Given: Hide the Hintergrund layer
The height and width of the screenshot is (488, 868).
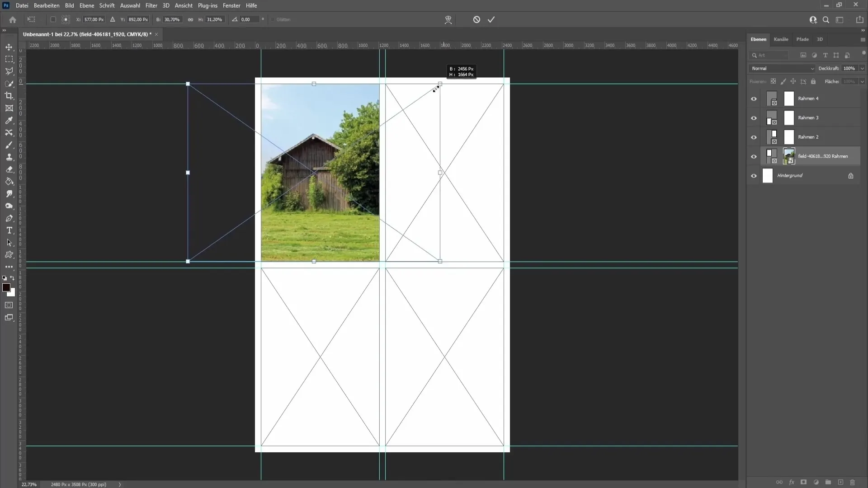Looking at the screenshot, I should (x=754, y=175).
